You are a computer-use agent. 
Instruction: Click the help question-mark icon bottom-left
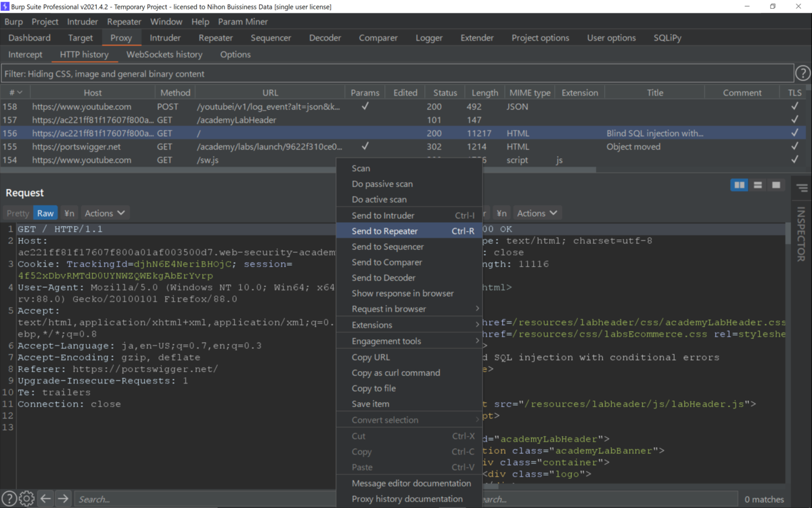pos(8,498)
